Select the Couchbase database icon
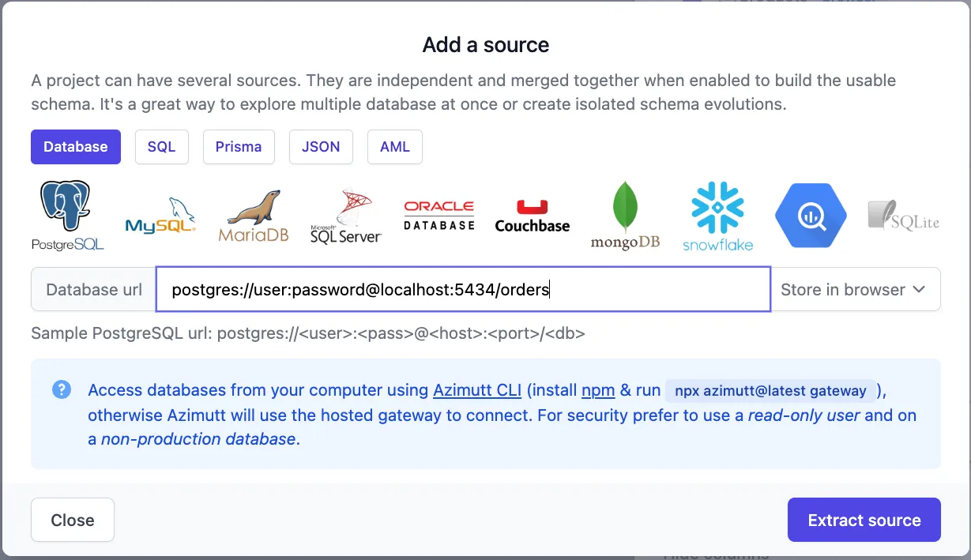This screenshot has height=560, width=971. click(532, 216)
